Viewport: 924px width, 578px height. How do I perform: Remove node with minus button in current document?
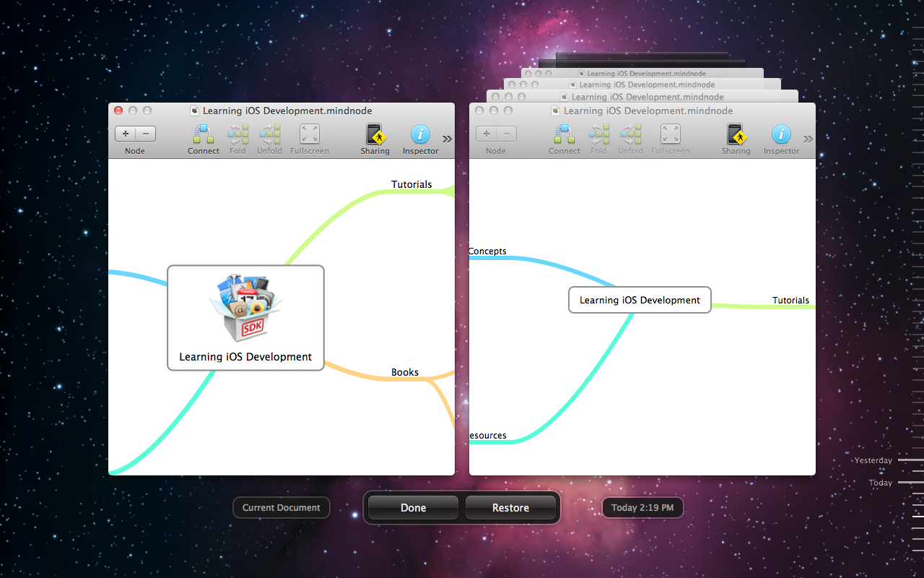point(145,134)
